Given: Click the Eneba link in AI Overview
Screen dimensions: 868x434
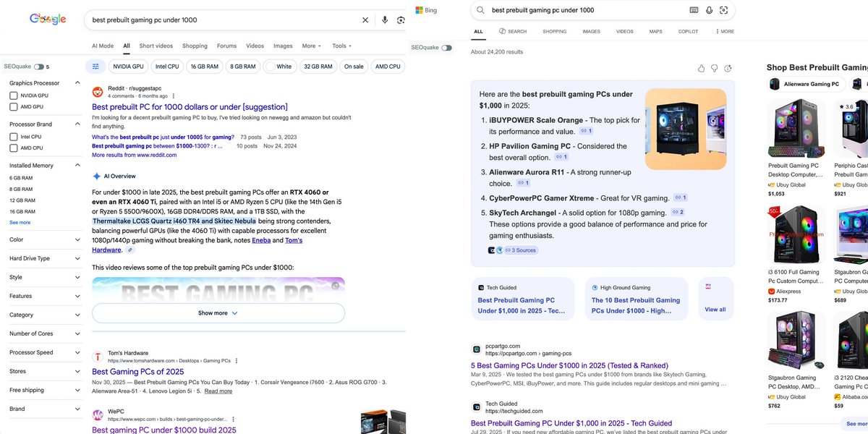Looking at the screenshot, I should [261, 240].
